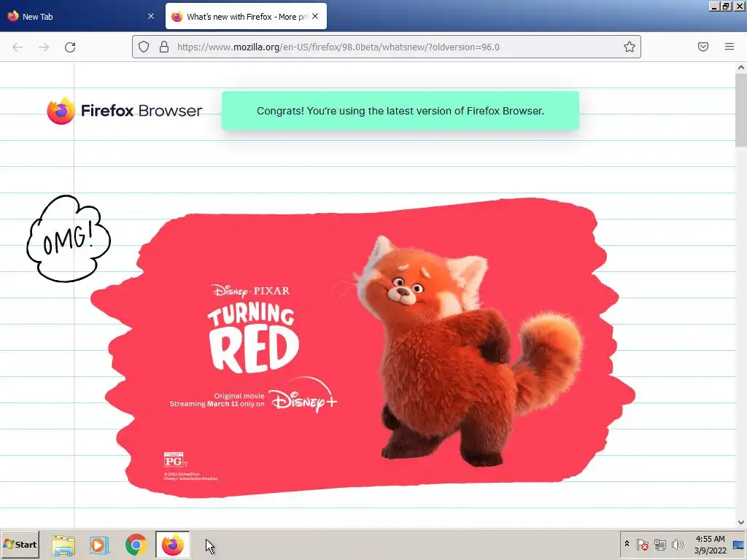Click the latest version congrats banner
Viewport: 747px width, 560px height.
click(400, 111)
